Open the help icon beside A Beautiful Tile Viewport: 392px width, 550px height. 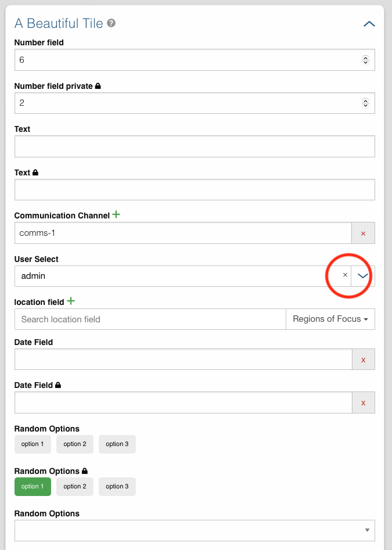[x=111, y=23]
